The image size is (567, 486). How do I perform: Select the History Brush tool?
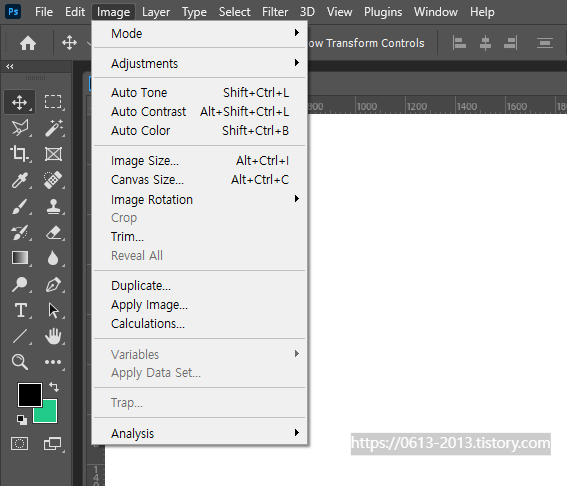click(20, 233)
